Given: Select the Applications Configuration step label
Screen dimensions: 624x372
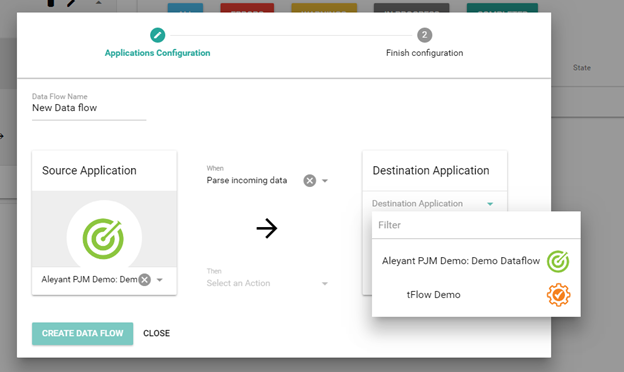Looking at the screenshot, I should (x=158, y=53).
